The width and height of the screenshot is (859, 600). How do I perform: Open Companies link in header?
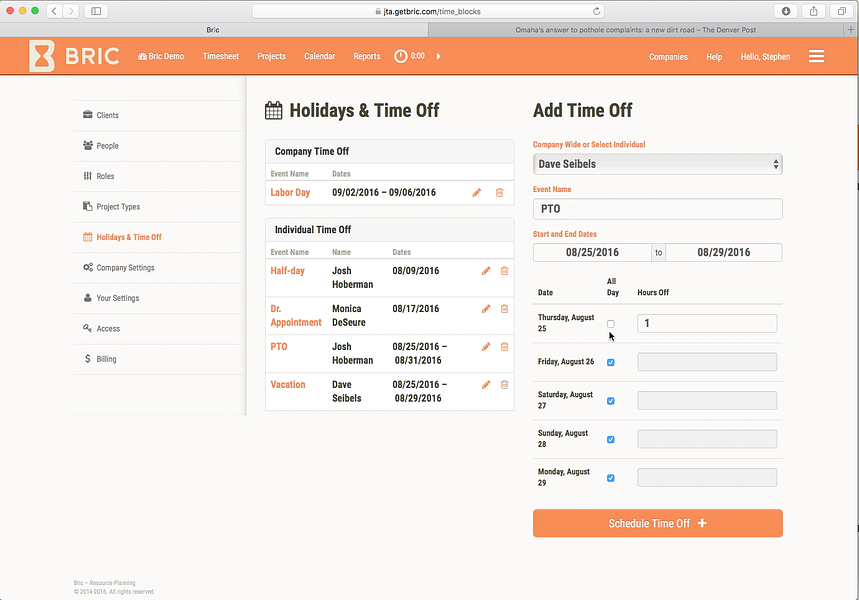click(668, 56)
